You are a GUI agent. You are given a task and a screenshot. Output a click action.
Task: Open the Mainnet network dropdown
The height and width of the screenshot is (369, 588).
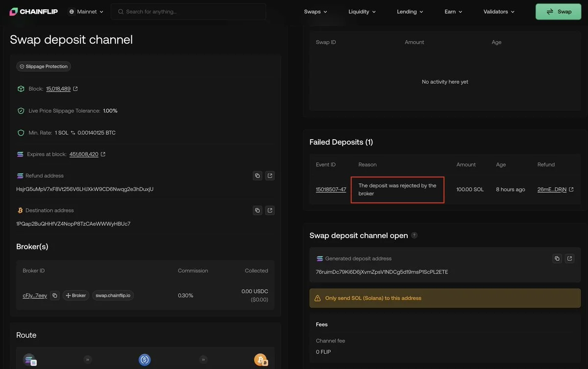(86, 11)
